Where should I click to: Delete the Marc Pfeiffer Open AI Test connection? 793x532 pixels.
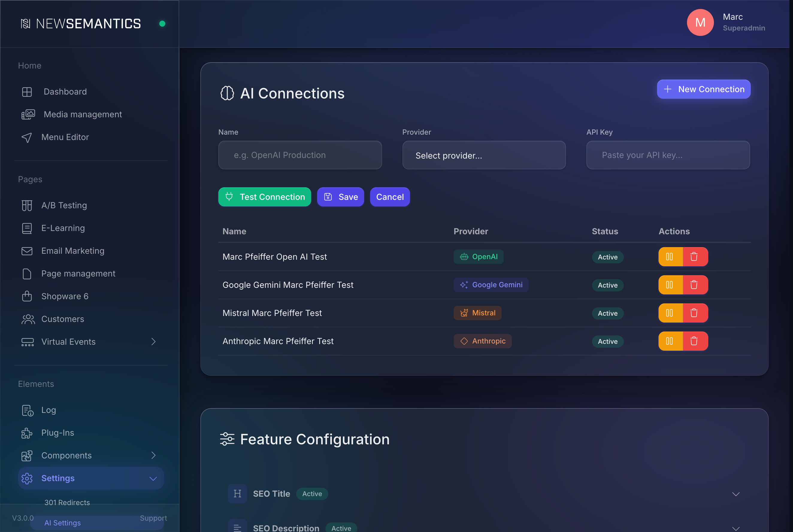pyautogui.click(x=695, y=257)
